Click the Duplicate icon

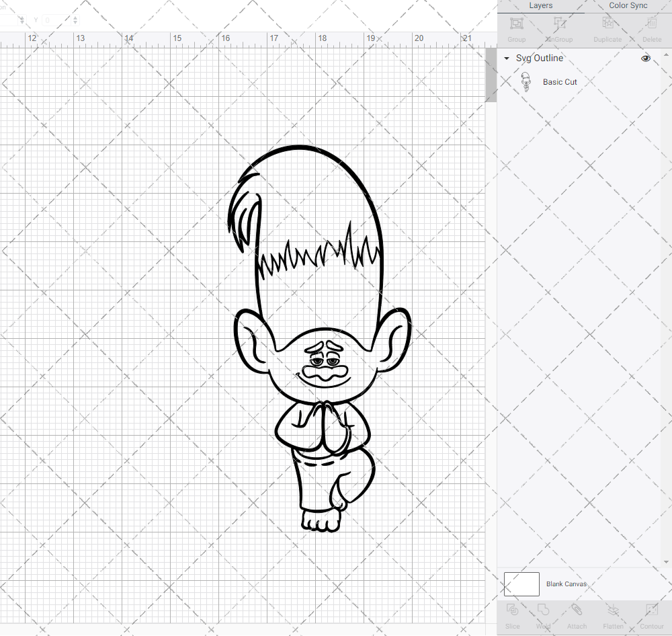(607, 28)
